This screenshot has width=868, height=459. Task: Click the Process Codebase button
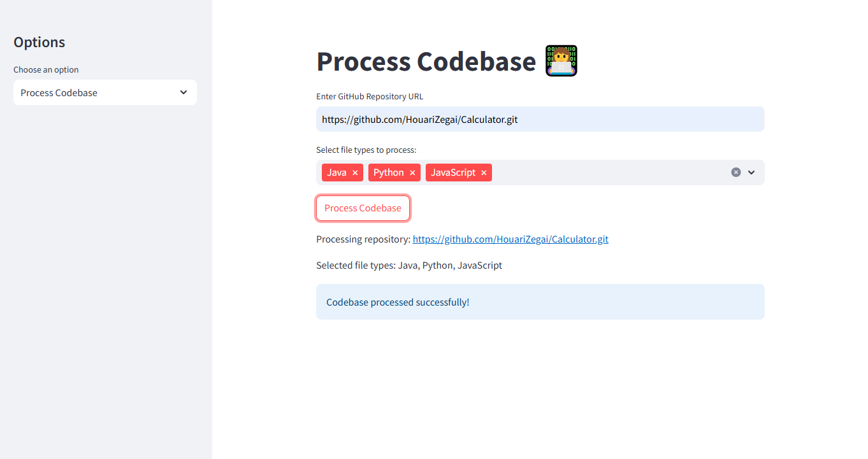point(363,208)
